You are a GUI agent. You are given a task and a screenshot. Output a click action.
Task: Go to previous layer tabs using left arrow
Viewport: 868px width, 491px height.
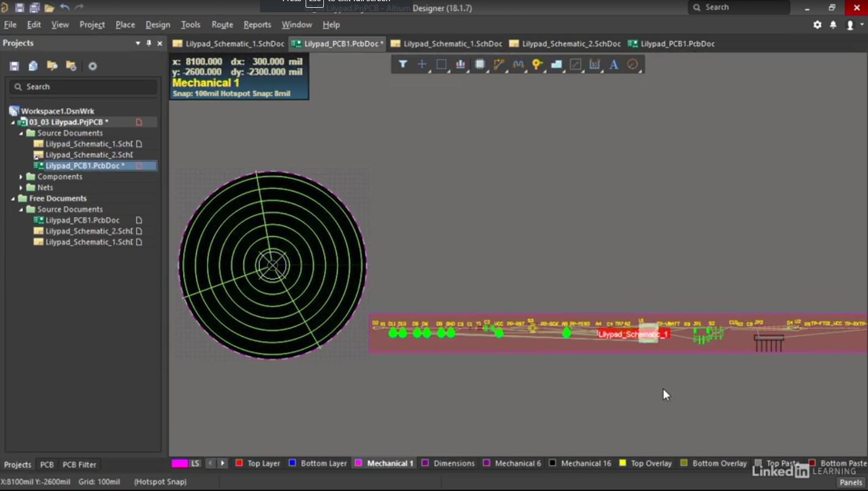coord(210,463)
